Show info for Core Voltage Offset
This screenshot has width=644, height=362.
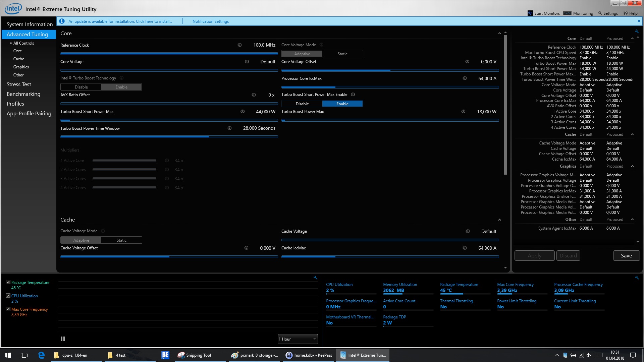click(467, 62)
